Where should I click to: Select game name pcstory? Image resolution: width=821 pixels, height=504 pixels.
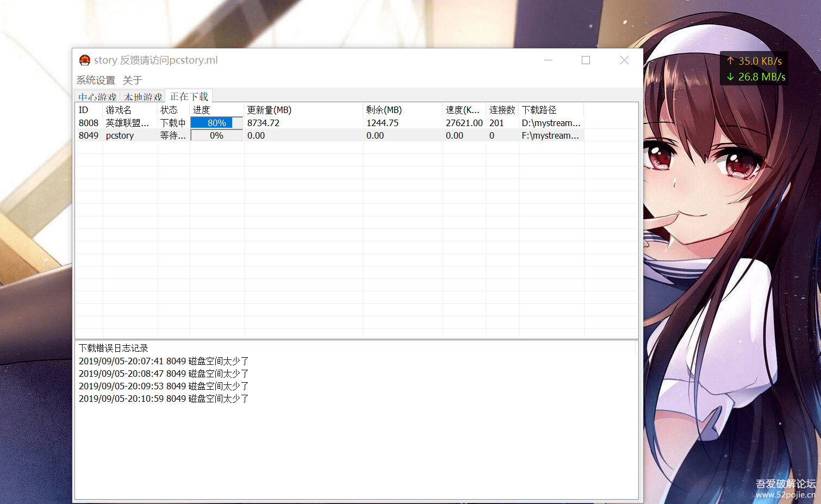point(120,135)
